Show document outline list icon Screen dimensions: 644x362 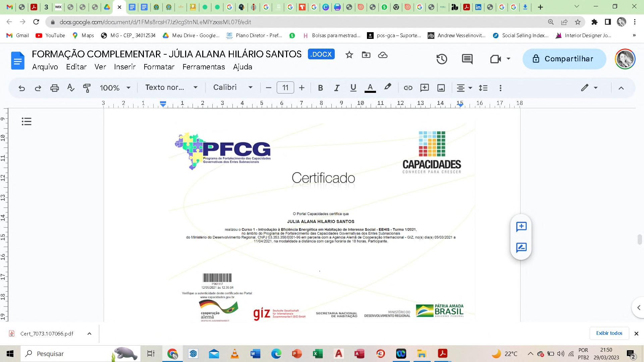[x=26, y=121]
